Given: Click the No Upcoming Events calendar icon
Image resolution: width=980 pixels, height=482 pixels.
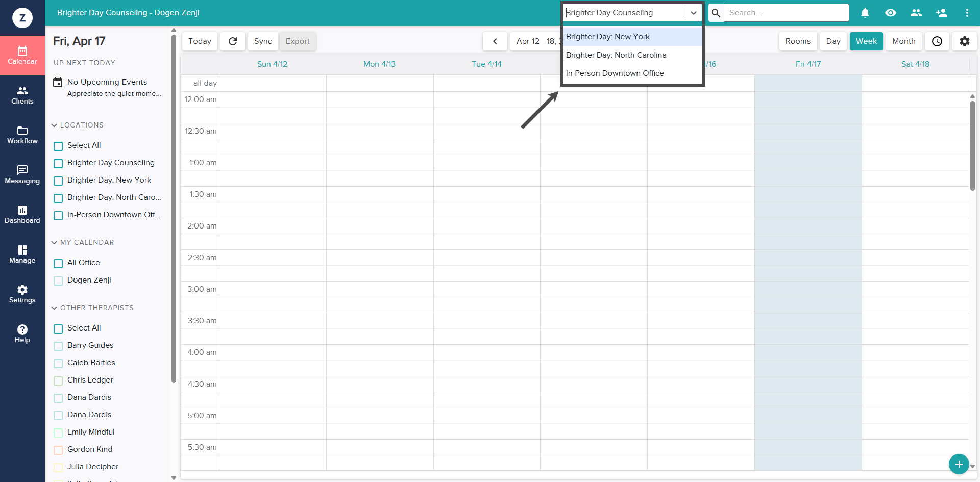Looking at the screenshot, I should [58, 82].
